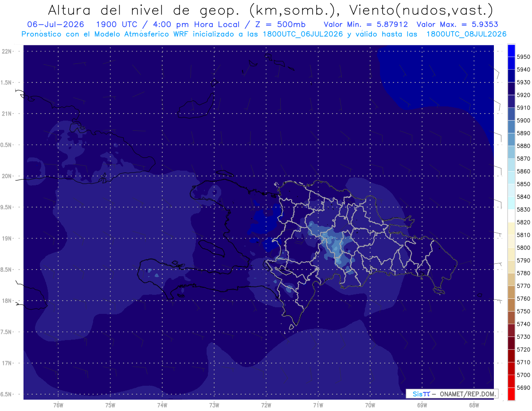Image resolution: width=532 pixels, height=411 pixels.
Task: Click the bright blue legend swatch above 5950
Action: point(511,51)
